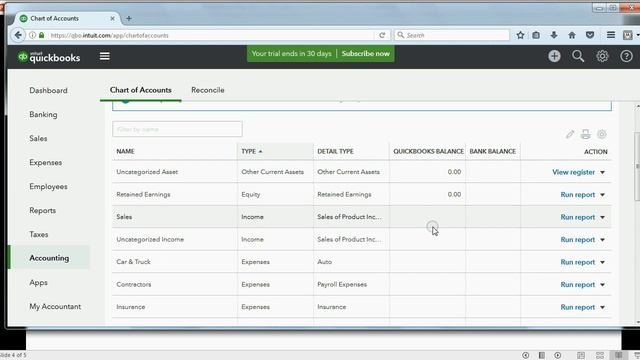640x360 pixels.
Task: Click the padlock site security icon
Action: (41, 35)
